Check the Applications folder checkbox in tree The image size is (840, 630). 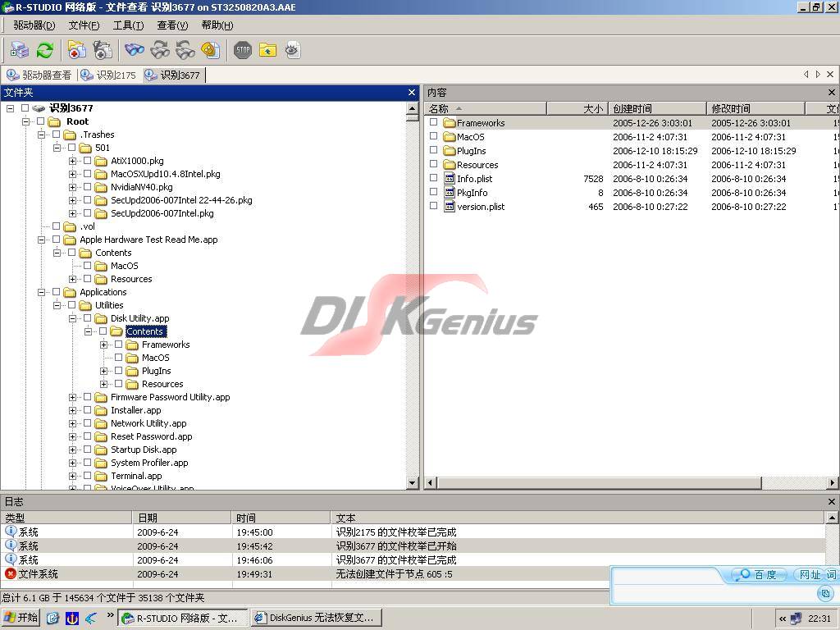[57, 291]
